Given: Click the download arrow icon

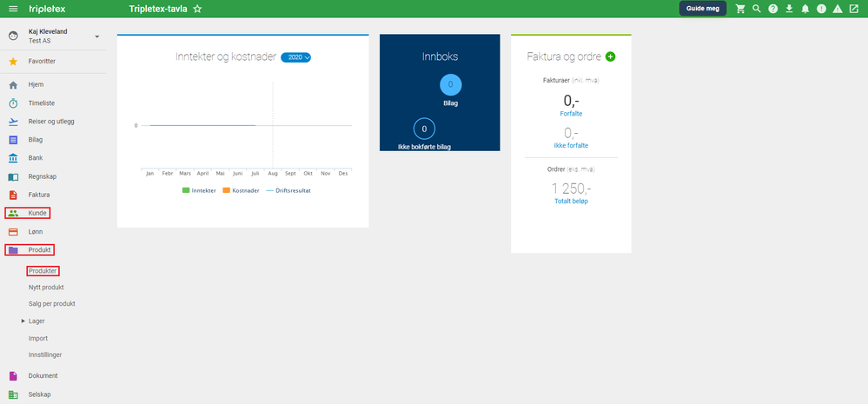Looking at the screenshot, I should coord(790,9).
